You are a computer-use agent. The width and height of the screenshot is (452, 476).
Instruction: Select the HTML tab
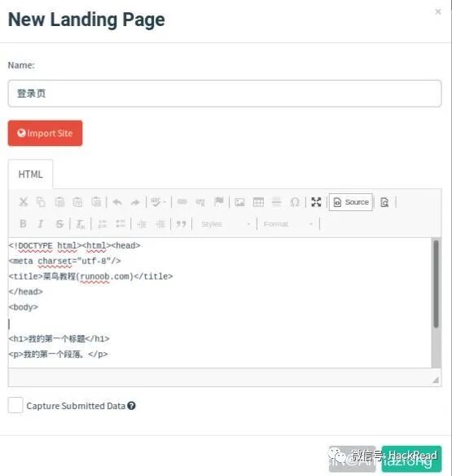(30, 174)
